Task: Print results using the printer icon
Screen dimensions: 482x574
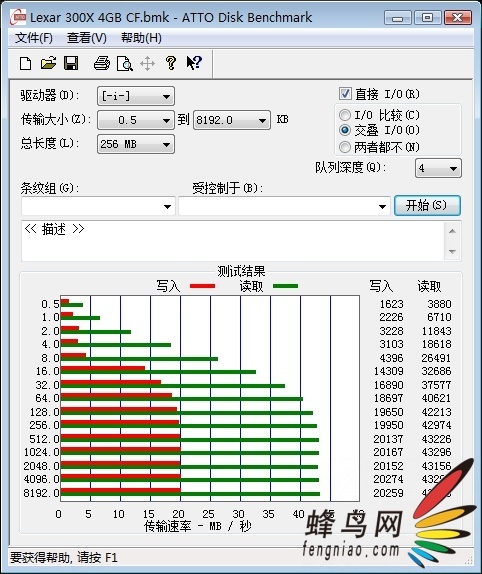Action: 101,64
